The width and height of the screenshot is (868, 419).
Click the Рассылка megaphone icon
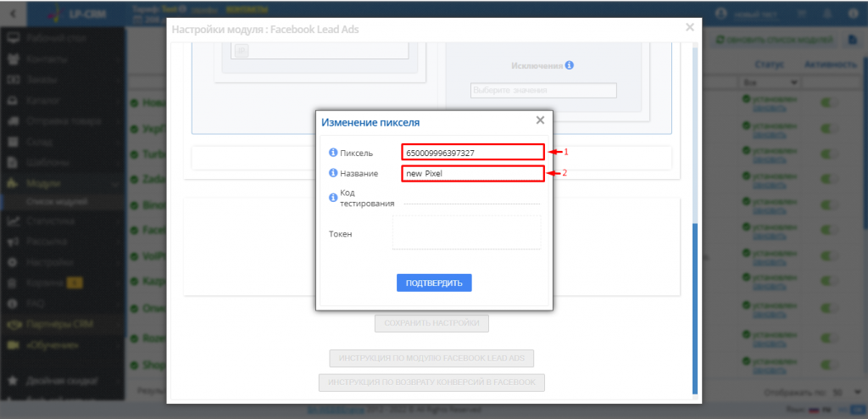[14, 242]
